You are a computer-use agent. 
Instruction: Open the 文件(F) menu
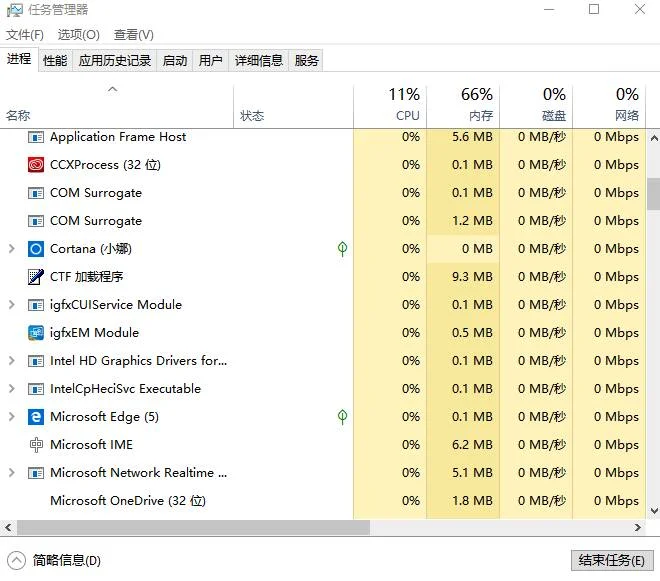click(25, 35)
